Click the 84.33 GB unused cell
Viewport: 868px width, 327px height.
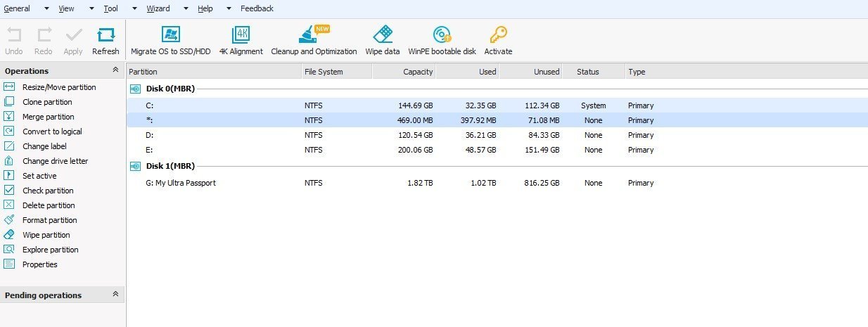[544, 135]
